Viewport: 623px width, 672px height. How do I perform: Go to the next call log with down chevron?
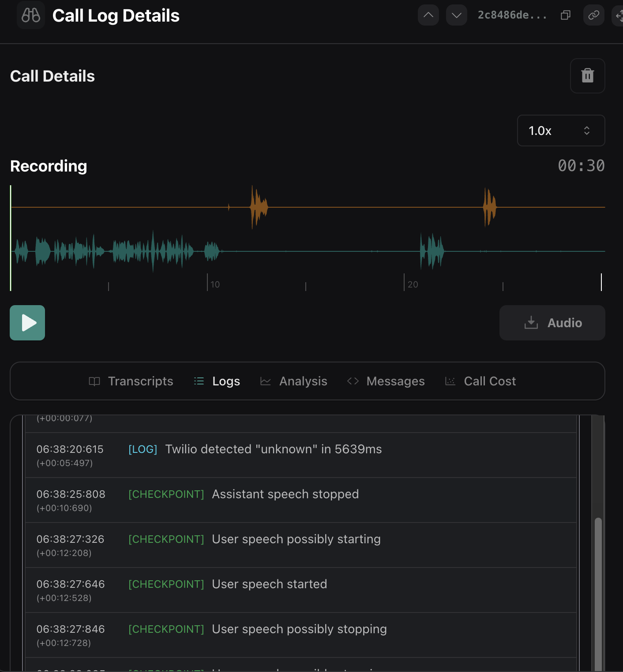point(457,15)
